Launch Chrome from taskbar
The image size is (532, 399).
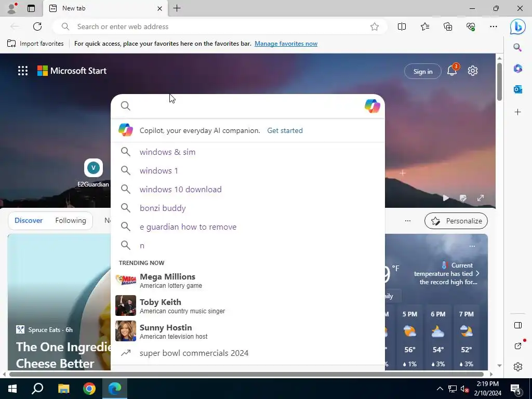(x=89, y=389)
